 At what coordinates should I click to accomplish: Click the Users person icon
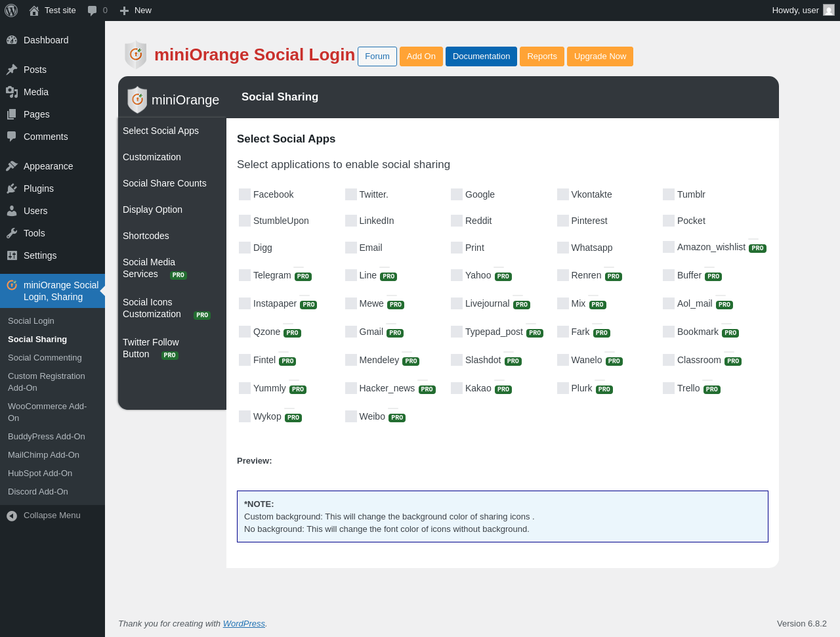[12, 211]
